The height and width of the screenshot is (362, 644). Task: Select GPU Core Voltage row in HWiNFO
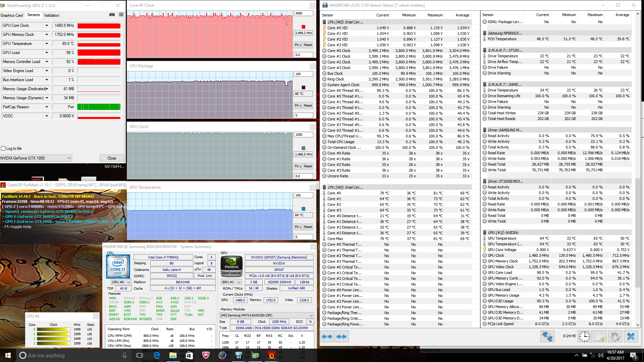pyautogui.click(x=556, y=250)
